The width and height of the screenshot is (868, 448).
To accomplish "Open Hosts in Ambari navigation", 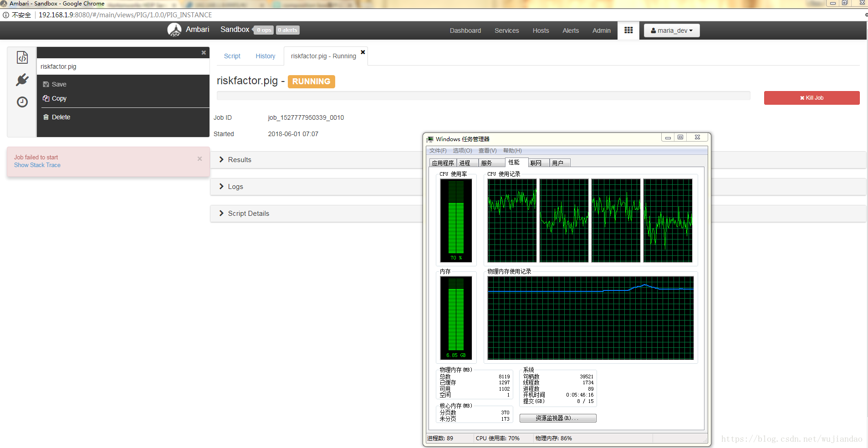I will [x=541, y=31].
